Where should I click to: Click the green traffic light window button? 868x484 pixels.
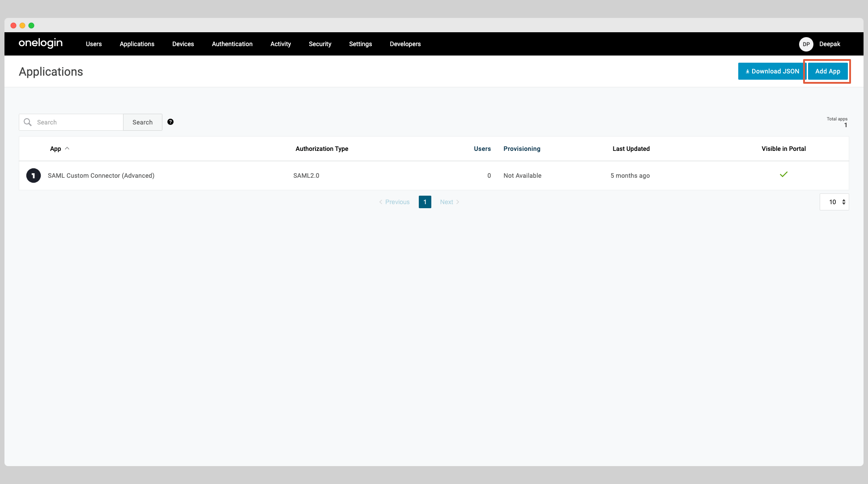point(31,26)
